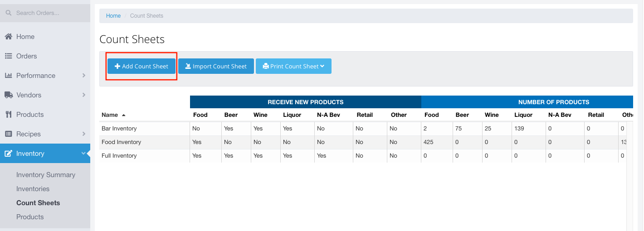Screen dimensions: 644x231
Task: Follow the Home breadcrumb link
Action: (x=113, y=16)
